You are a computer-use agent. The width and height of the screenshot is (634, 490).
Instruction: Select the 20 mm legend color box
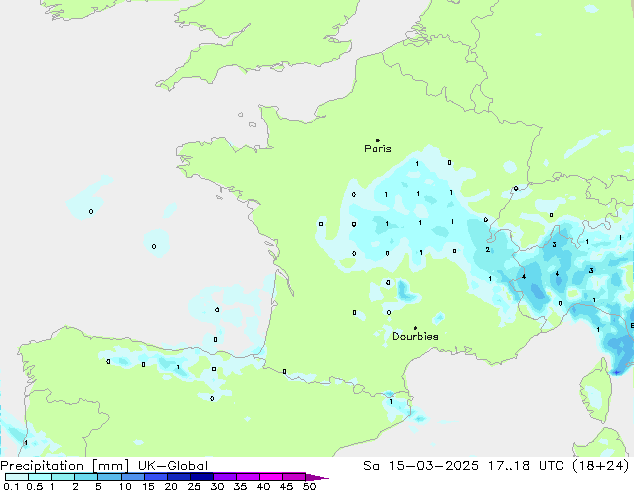(179, 477)
